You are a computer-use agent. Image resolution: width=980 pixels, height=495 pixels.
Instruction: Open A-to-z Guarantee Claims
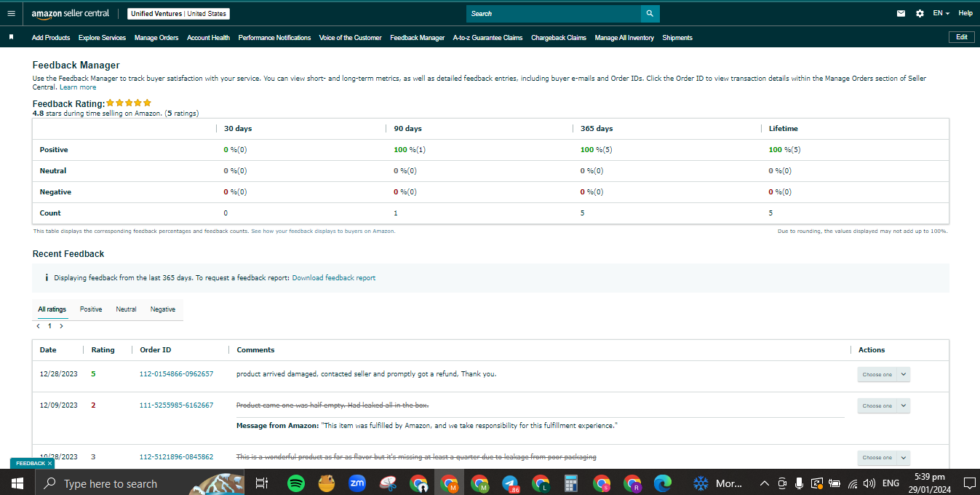[487, 38]
